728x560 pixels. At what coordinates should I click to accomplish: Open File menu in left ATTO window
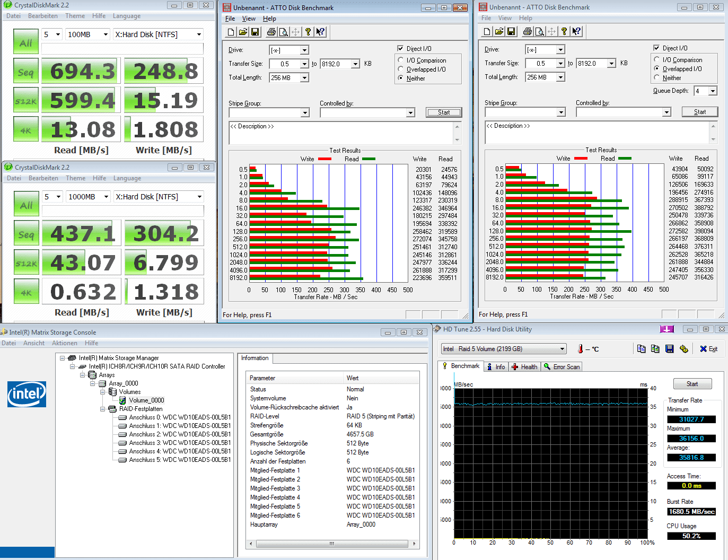pyautogui.click(x=230, y=19)
